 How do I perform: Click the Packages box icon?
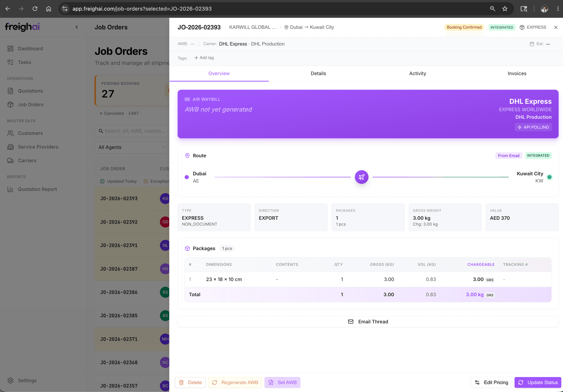tap(187, 248)
